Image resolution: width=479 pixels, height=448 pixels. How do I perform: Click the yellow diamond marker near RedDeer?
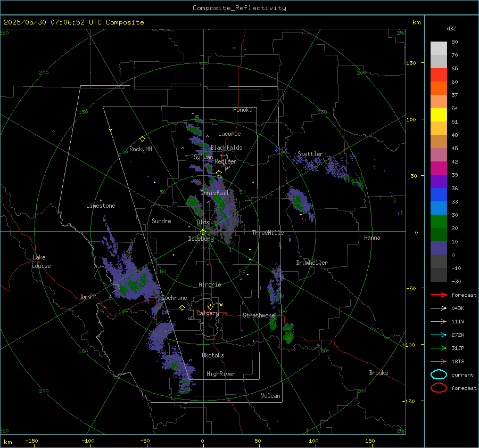coord(219,173)
